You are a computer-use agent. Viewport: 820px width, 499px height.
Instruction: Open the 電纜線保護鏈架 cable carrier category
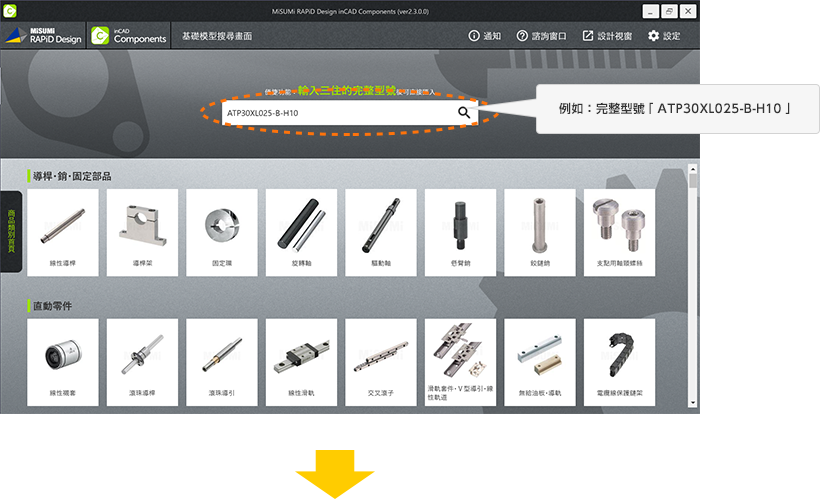tap(619, 362)
